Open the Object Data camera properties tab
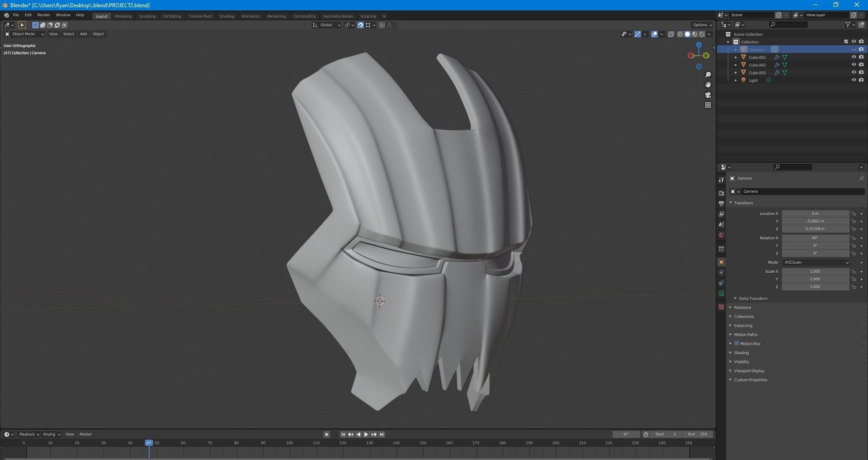 (721, 294)
